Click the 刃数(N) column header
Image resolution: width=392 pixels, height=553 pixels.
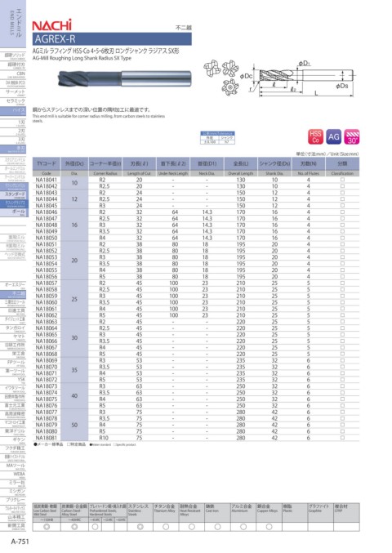pos(309,163)
